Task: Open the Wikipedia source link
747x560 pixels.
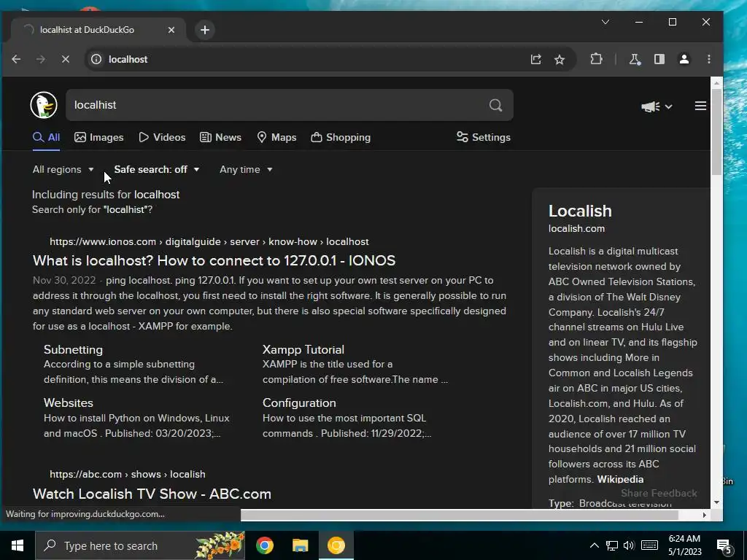Action: (x=620, y=479)
